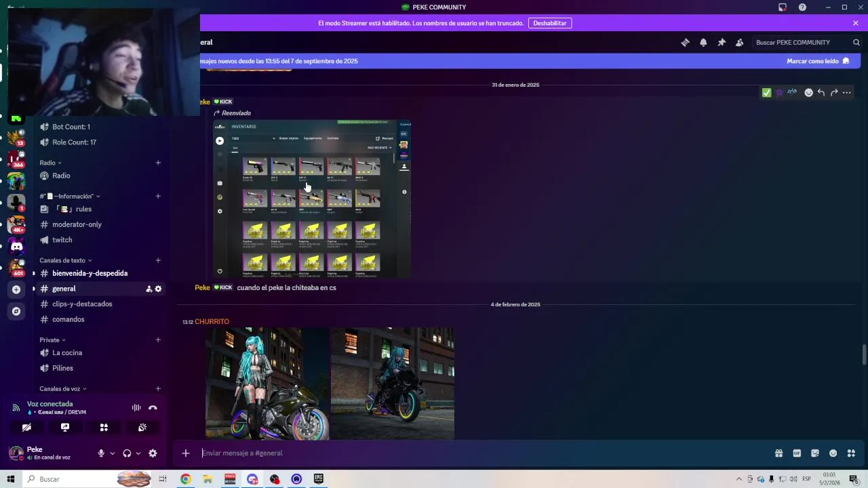Create channel in Private category
The height and width of the screenshot is (488, 868).
[x=158, y=340]
